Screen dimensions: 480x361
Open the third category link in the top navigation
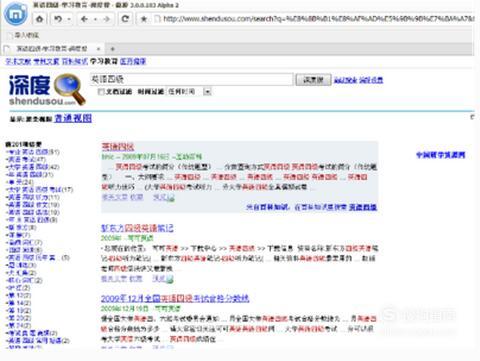[x=75, y=61]
